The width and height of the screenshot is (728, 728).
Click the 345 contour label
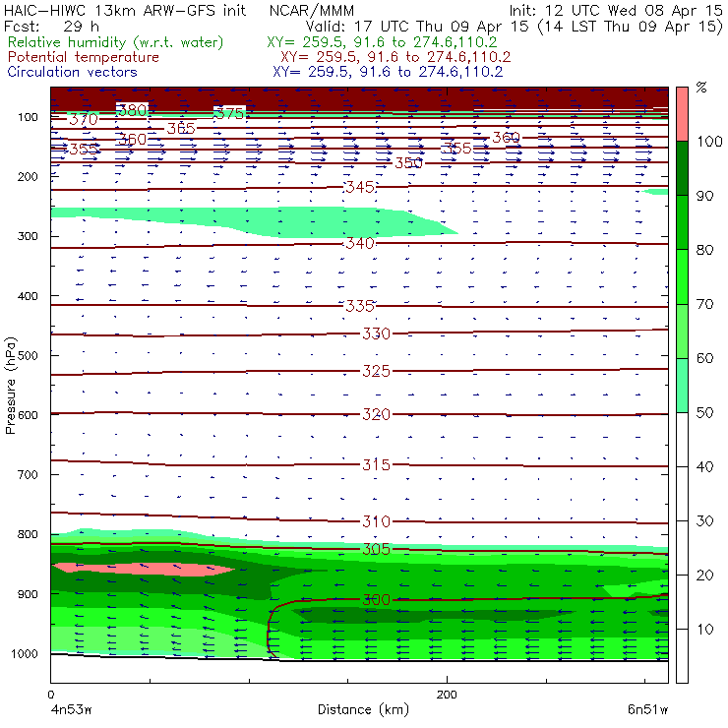(360, 187)
